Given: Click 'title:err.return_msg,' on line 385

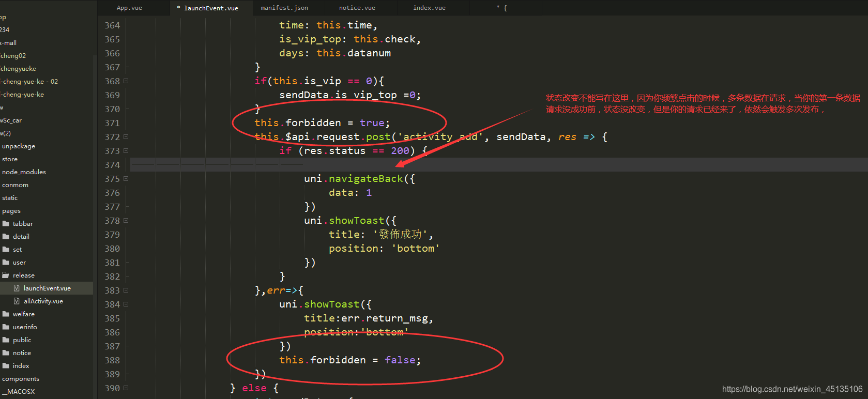Looking at the screenshot, I should [x=369, y=318].
